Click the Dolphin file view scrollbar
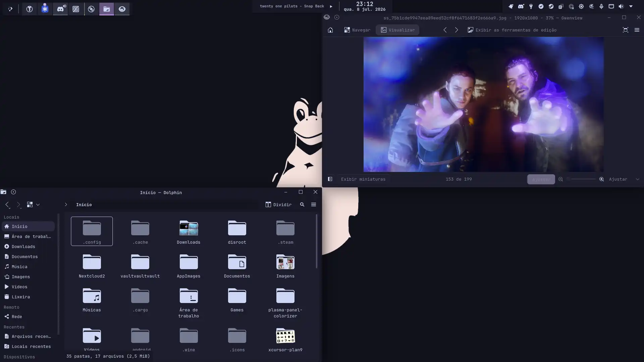 pos(316,241)
